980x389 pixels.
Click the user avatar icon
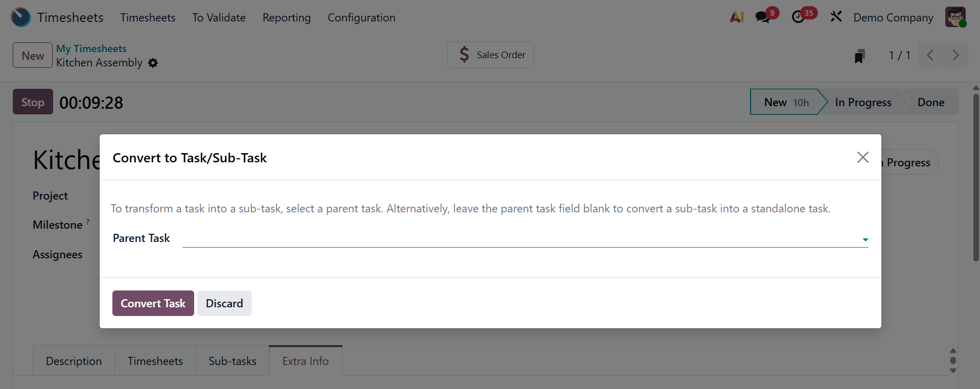[x=955, y=17]
